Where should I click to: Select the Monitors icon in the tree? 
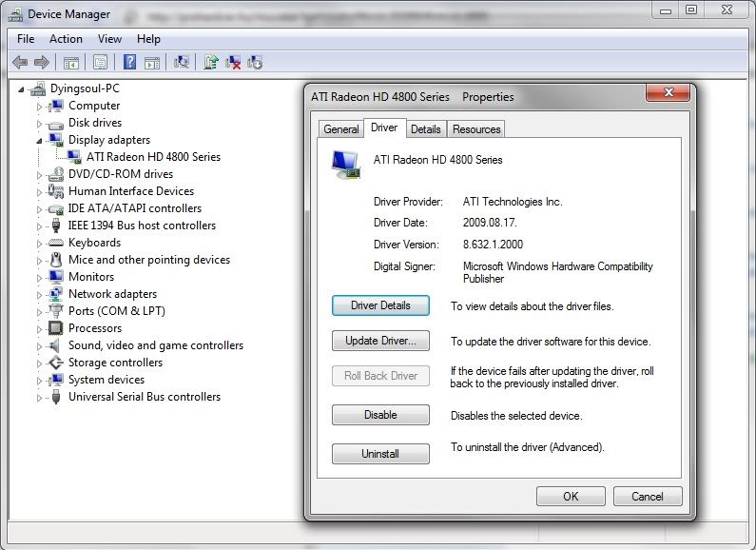[56, 277]
